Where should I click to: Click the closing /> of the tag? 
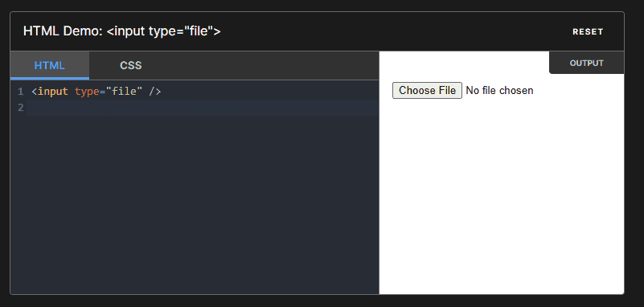click(x=155, y=91)
